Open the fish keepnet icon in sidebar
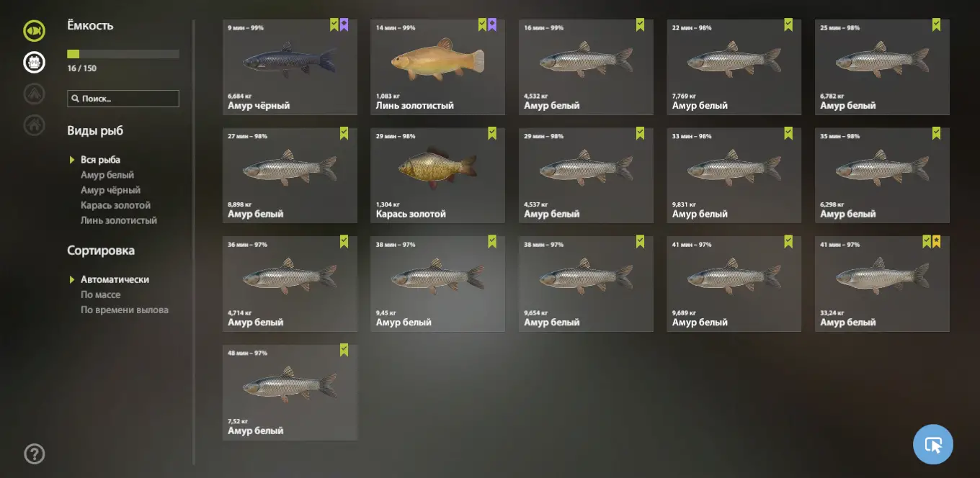This screenshot has height=478, width=980. (34, 31)
